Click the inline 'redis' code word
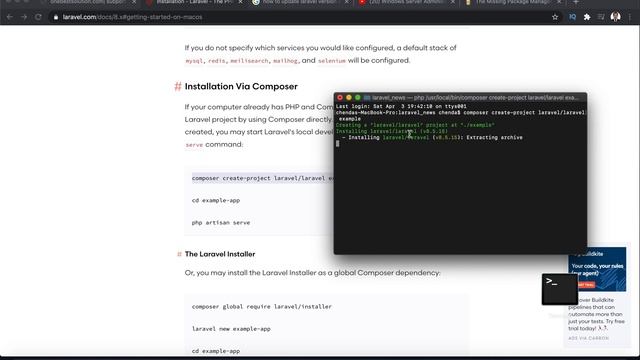The width and height of the screenshot is (640, 360). pos(217,61)
